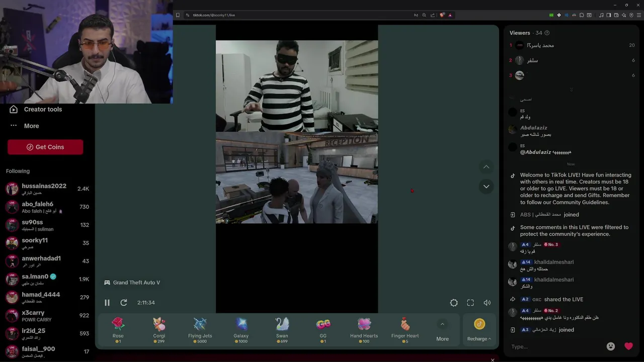Viewport: 644px width, 362px height.
Task: Click the Get Coins button
Action: [x=45, y=147]
